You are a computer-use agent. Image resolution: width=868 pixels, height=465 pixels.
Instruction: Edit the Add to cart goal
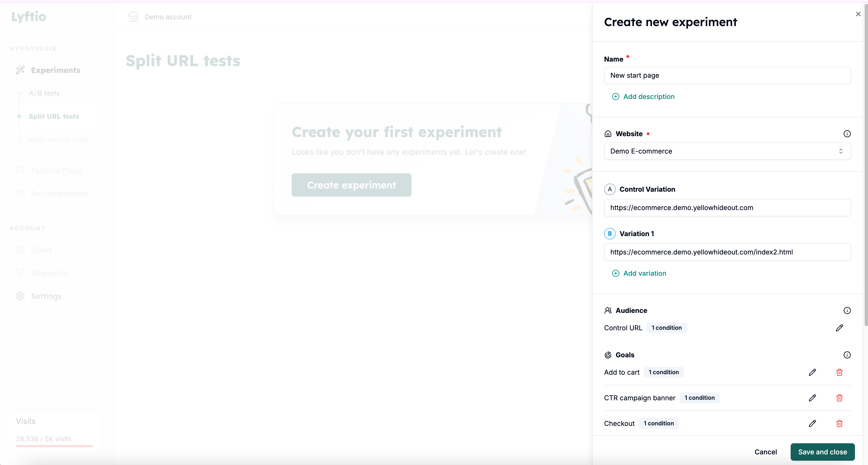click(813, 372)
